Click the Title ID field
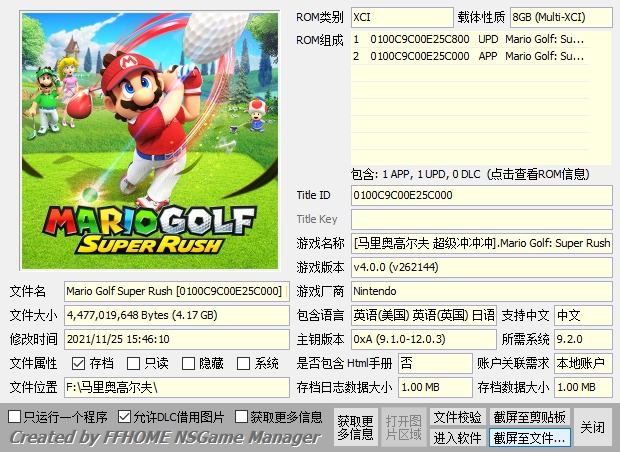Viewport: 620px width, 452px height. tap(482, 195)
